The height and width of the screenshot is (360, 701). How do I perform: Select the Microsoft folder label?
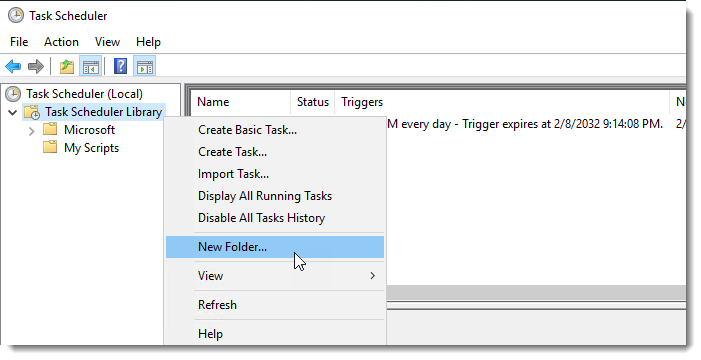(x=89, y=130)
